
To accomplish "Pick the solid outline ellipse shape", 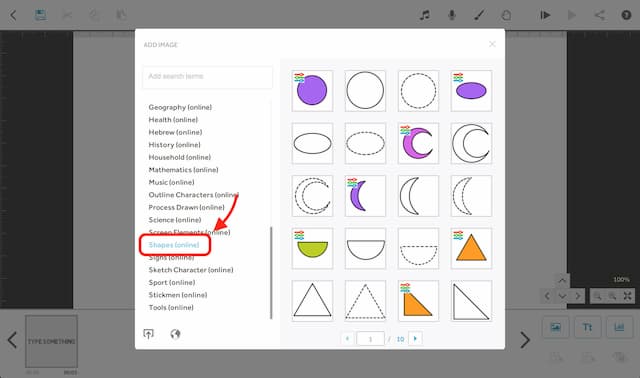I will (312, 143).
